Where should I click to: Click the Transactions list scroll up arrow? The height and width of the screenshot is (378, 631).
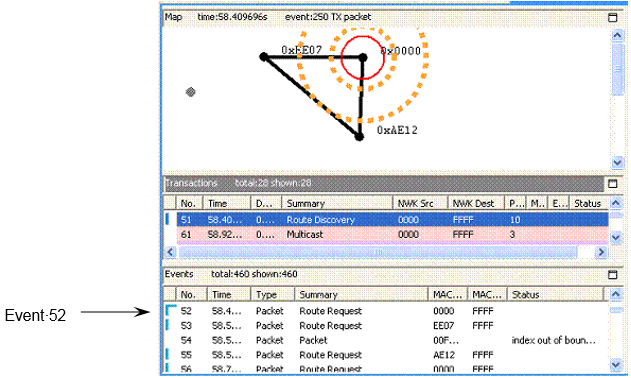(x=616, y=202)
